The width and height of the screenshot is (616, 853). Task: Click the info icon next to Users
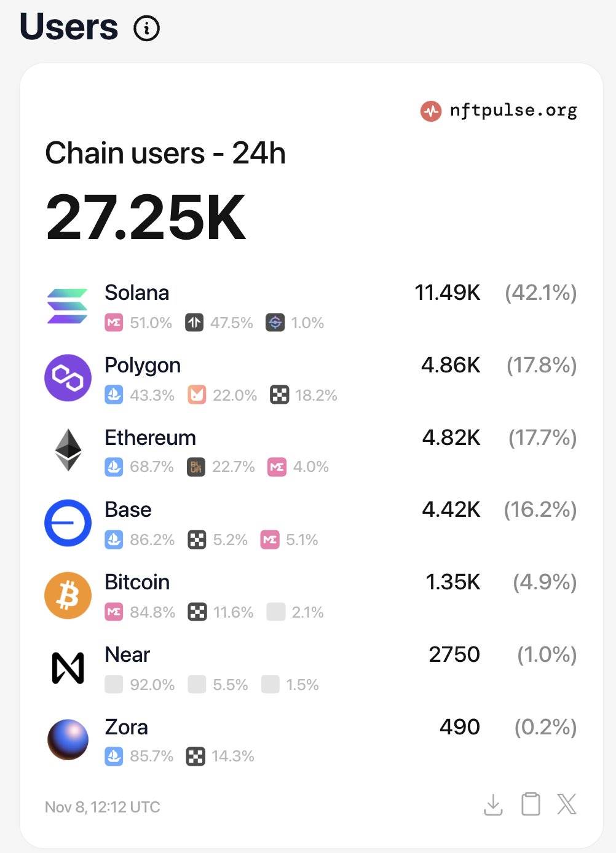(147, 28)
